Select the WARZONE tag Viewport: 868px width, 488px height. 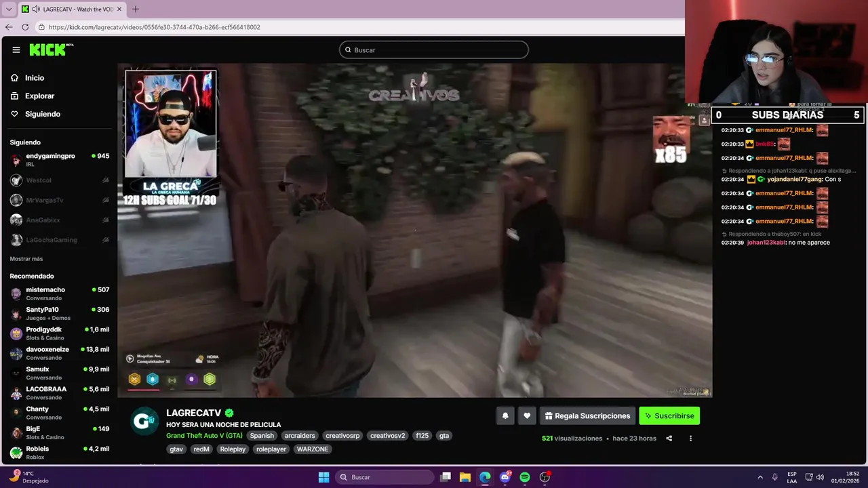click(x=313, y=449)
